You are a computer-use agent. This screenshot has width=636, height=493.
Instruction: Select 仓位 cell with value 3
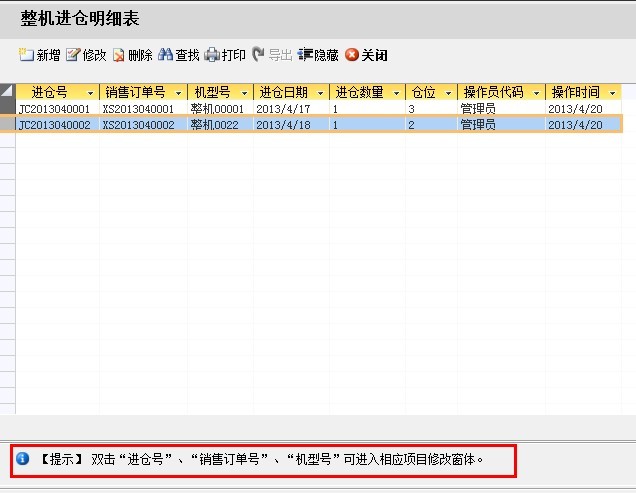[x=432, y=109]
